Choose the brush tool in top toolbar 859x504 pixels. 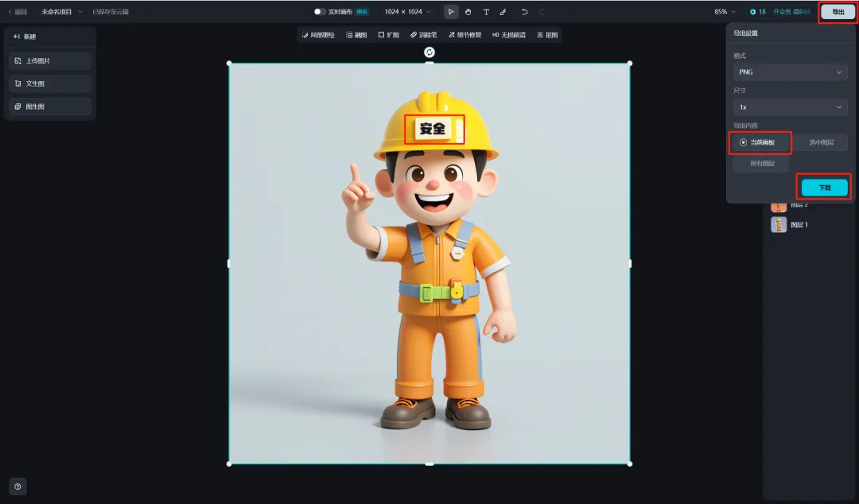click(503, 12)
